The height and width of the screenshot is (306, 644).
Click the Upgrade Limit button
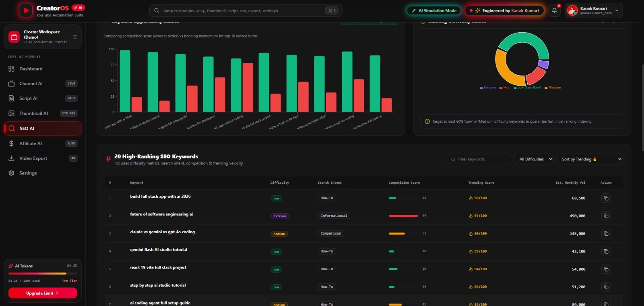43,293
